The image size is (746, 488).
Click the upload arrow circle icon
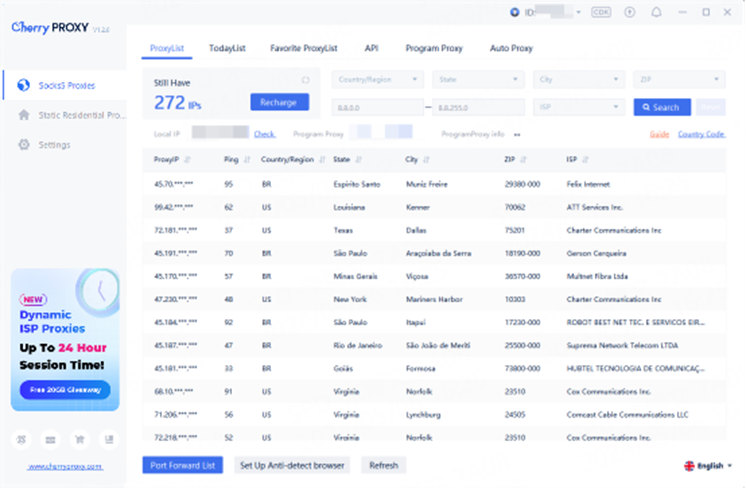(x=629, y=12)
